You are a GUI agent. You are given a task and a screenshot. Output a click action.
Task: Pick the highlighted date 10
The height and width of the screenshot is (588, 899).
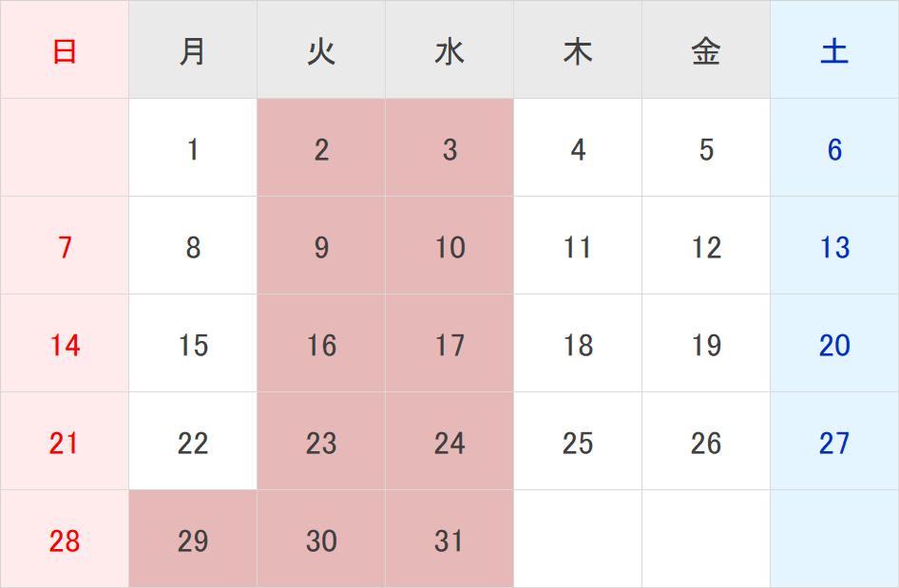pyautogui.click(x=449, y=248)
